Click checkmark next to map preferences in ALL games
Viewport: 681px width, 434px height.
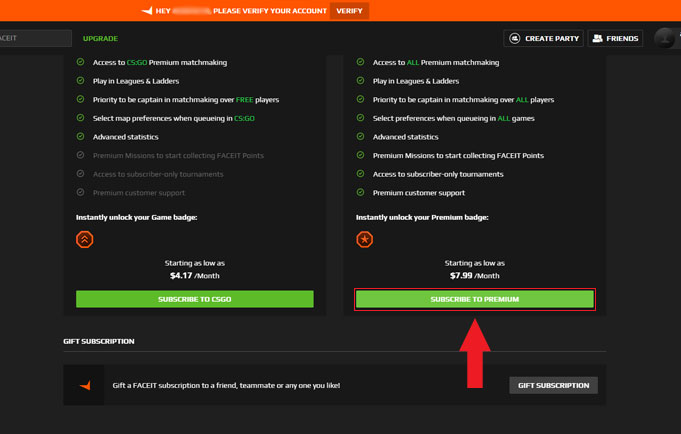point(361,118)
